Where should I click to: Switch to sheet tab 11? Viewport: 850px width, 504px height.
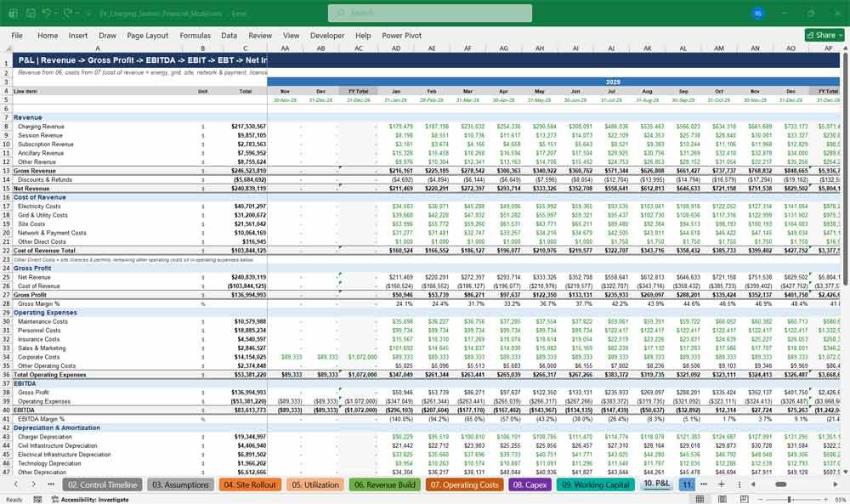687,484
